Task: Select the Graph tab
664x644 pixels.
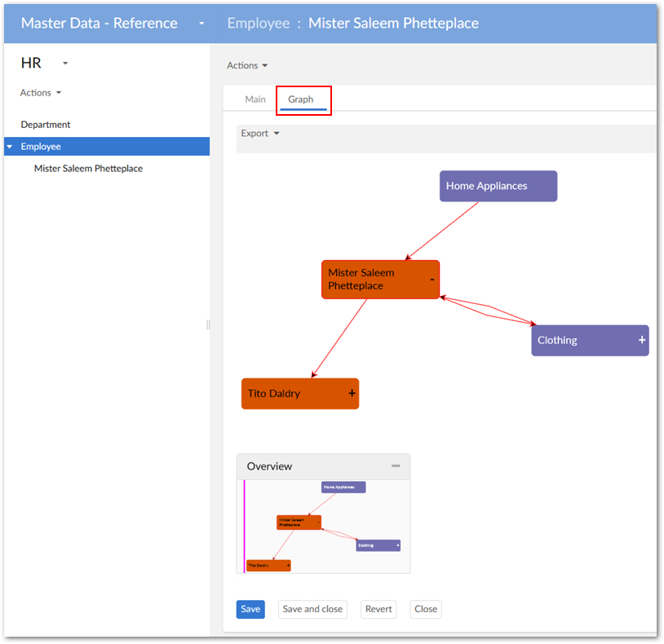Action: click(301, 99)
